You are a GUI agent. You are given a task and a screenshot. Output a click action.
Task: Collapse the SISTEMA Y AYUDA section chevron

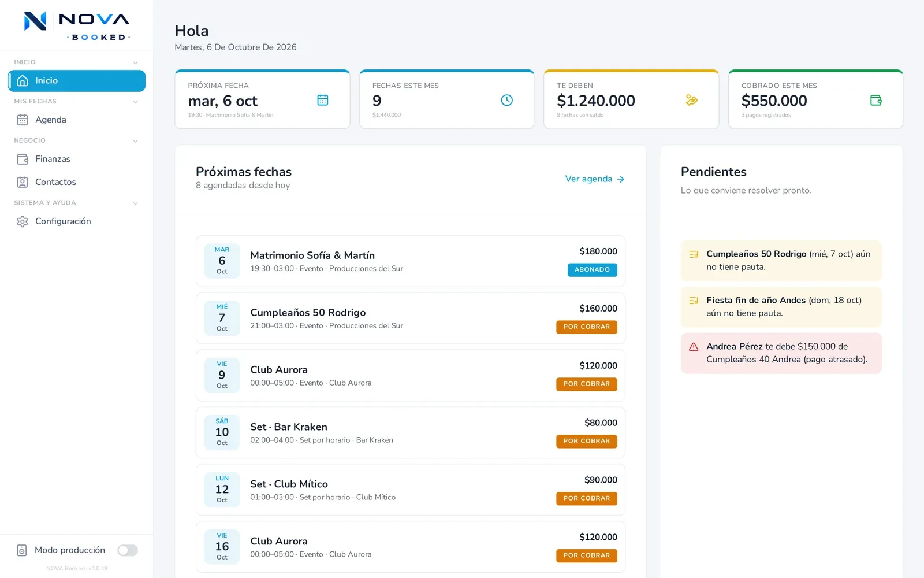pos(135,203)
